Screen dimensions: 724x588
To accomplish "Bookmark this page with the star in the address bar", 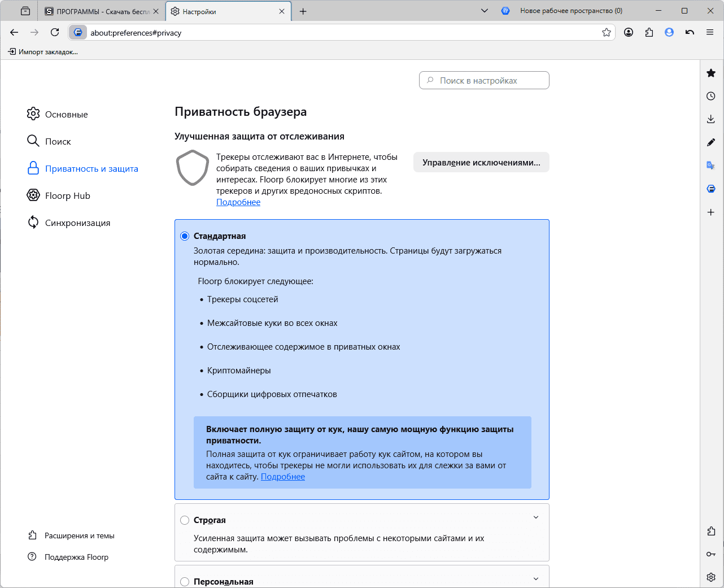I will point(607,32).
